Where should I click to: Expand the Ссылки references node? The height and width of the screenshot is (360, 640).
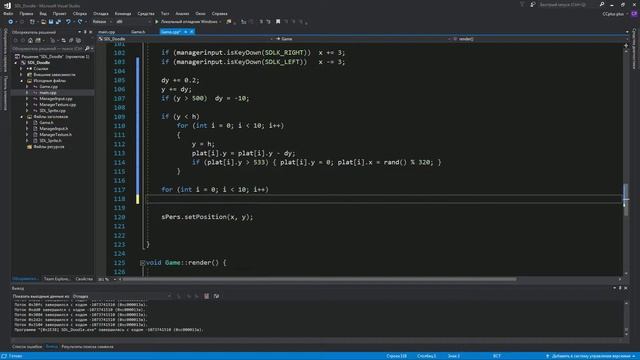pyautogui.click(x=22, y=69)
